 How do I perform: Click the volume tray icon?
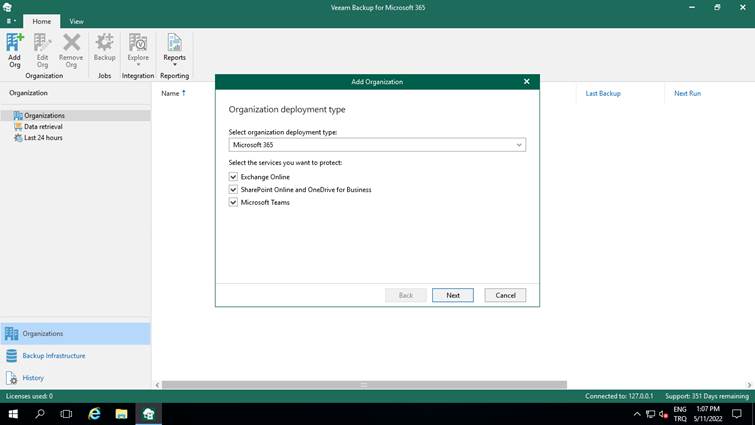[x=664, y=414]
